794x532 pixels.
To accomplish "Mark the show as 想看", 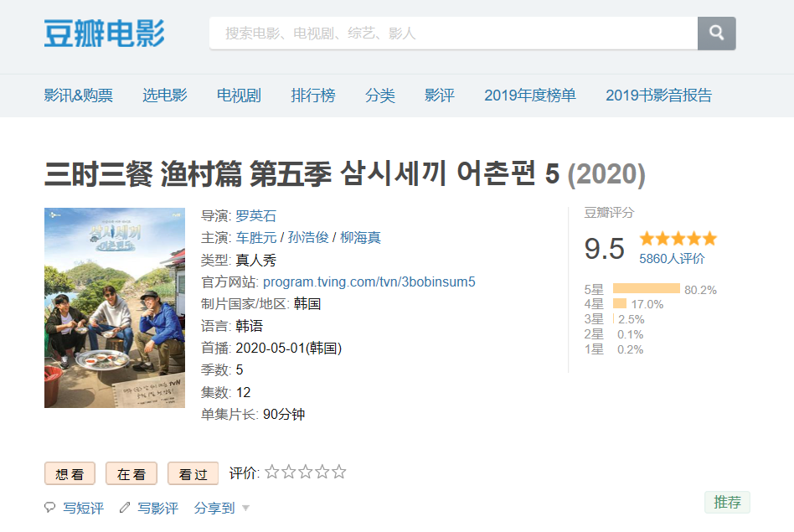I will 70,474.
